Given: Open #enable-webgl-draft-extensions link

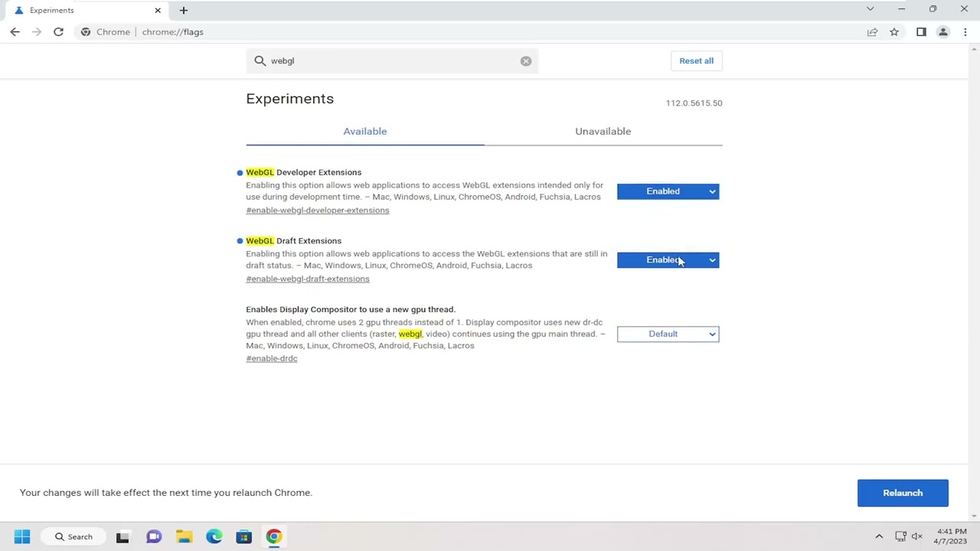Looking at the screenshot, I should pos(308,279).
